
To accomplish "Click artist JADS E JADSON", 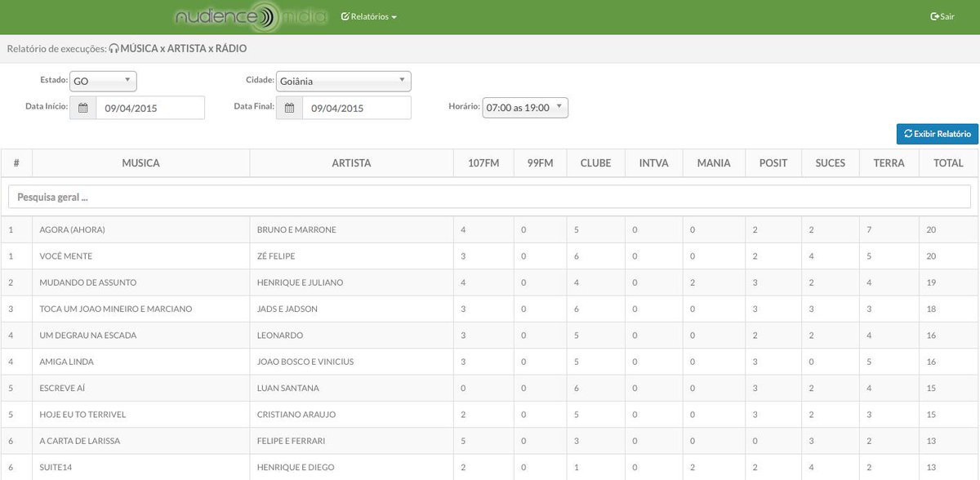I will coord(287,309).
